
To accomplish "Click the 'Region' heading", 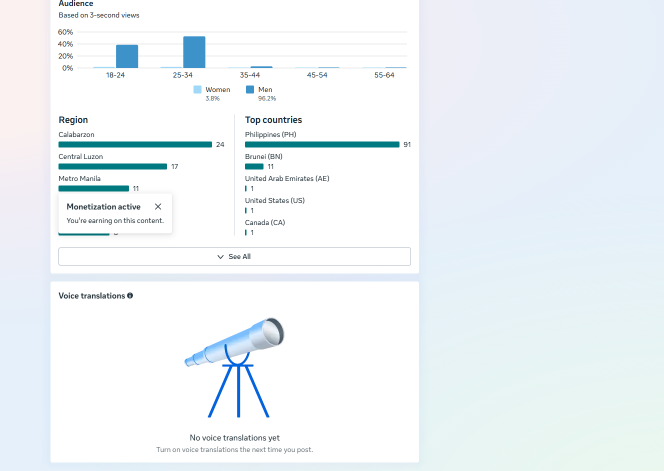I will click(73, 120).
